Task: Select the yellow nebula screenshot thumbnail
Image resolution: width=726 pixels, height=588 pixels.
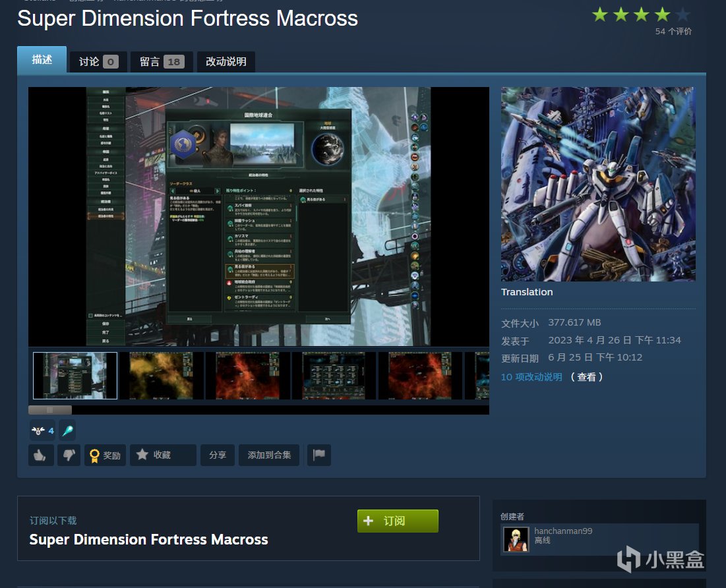Action: point(161,376)
